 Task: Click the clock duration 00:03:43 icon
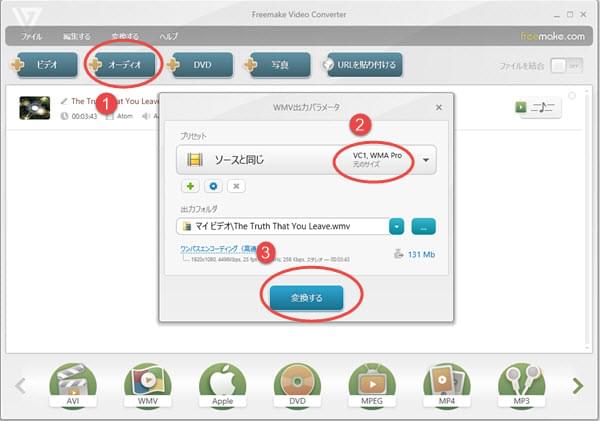pyautogui.click(x=64, y=116)
